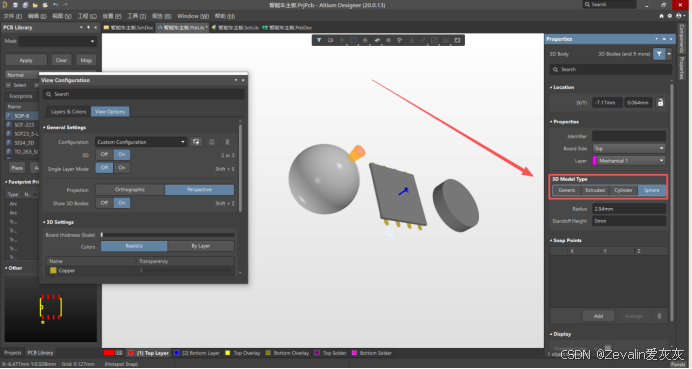Image resolution: width=692 pixels, height=369 pixels.
Task: Close the View Configuration panel
Action: tap(243, 80)
